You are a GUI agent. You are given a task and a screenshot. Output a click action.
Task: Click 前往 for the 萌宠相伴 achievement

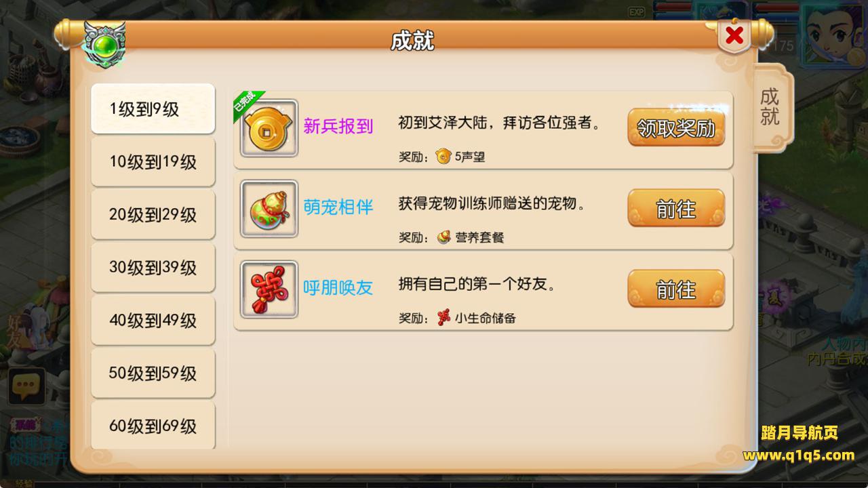pyautogui.click(x=676, y=208)
